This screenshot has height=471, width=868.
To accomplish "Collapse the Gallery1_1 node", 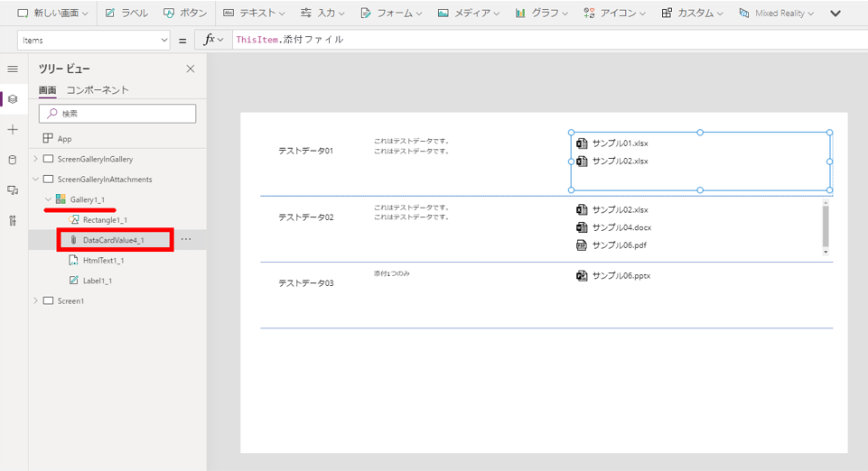I will (48, 199).
